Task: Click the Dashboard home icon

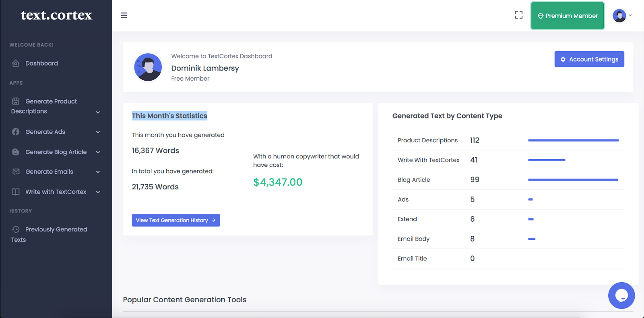Action: coord(16,63)
